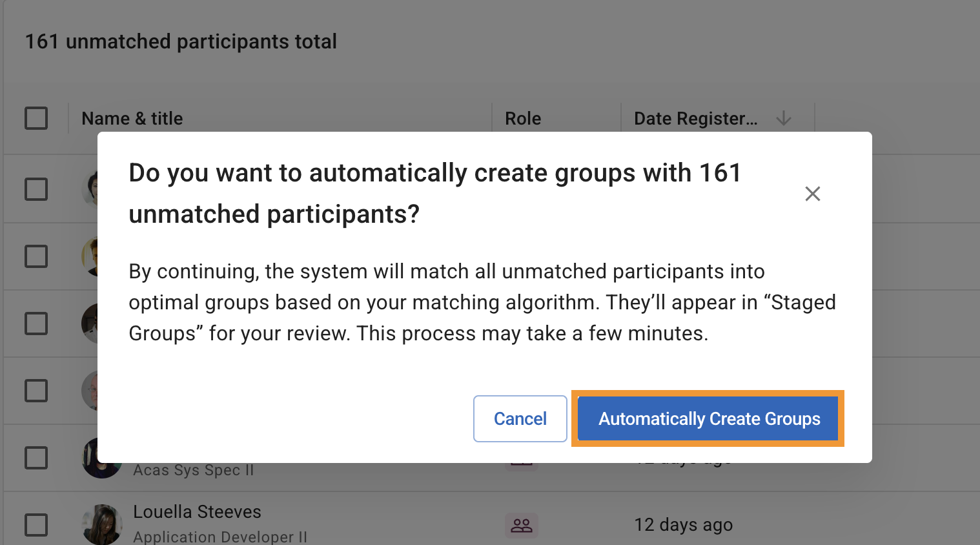Cancel the automatic group creation dialog
980x545 pixels.
(x=520, y=418)
